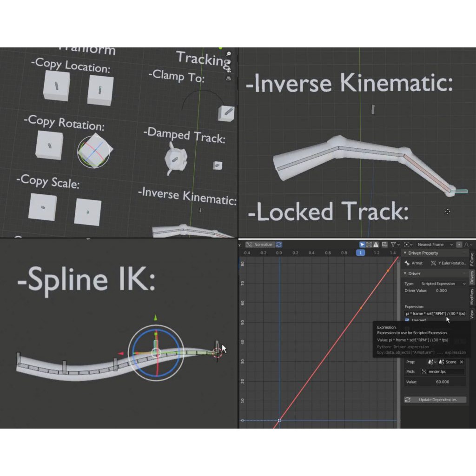Click the Y Euler Rotation property icon
The image size is (476, 476).
[433, 263]
